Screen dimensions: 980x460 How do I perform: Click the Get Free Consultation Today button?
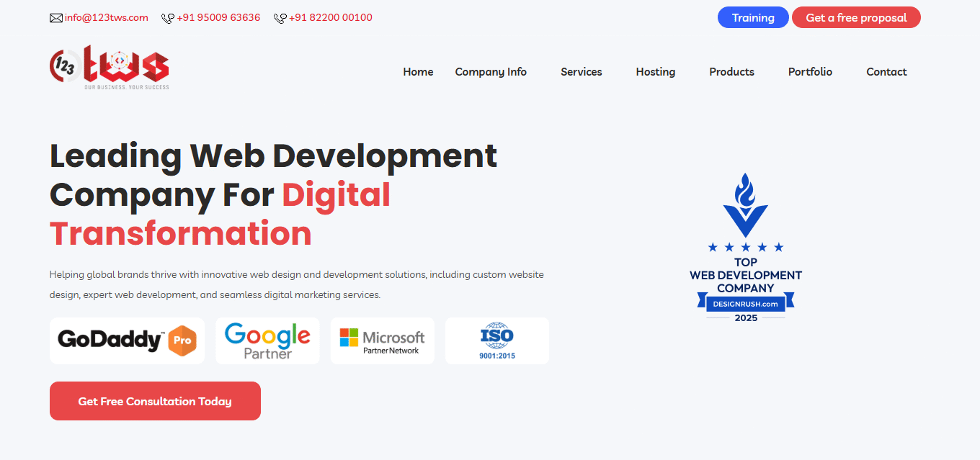click(x=155, y=400)
